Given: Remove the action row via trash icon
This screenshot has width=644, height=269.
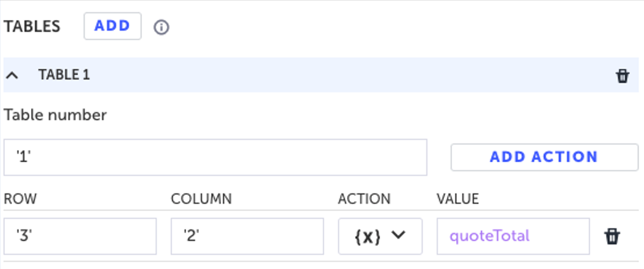Looking at the screenshot, I should pyautogui.click(x=612, y=237).
